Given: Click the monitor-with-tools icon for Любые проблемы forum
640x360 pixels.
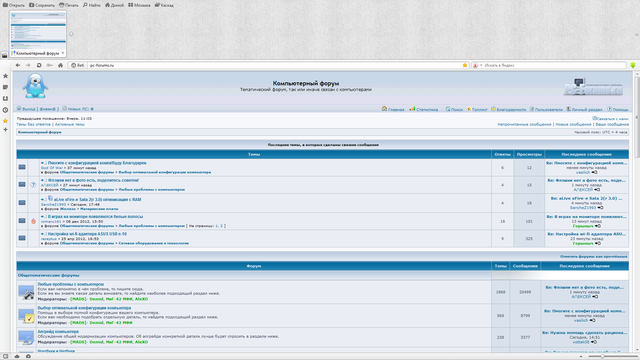Looking at the screenshot, I should click(x=26, y=292).
